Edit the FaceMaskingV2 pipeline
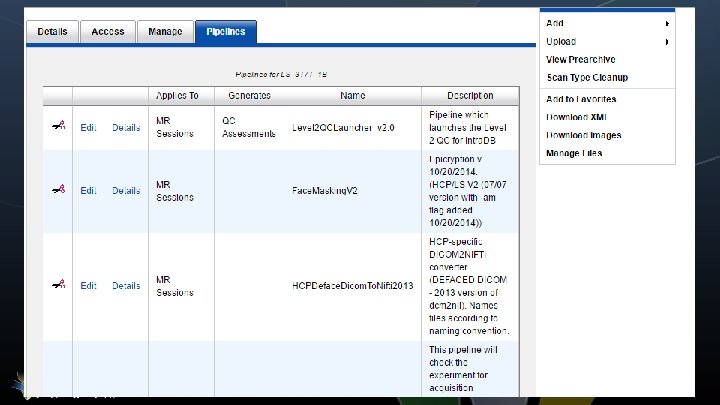Viewport: 720px width, 405px height. point(88,191)
